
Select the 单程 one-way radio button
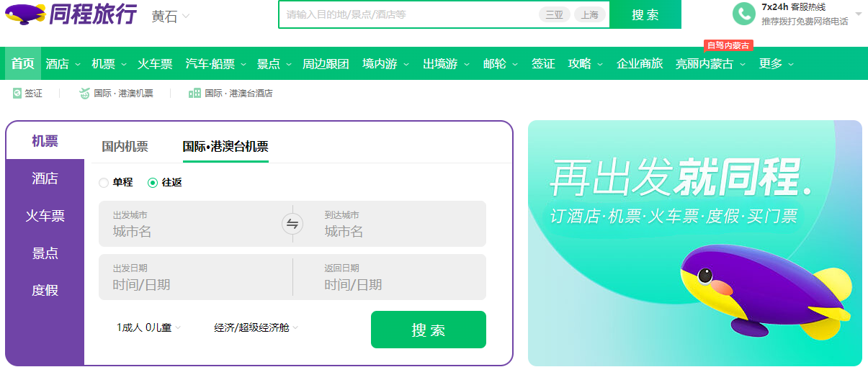[104, 183]
